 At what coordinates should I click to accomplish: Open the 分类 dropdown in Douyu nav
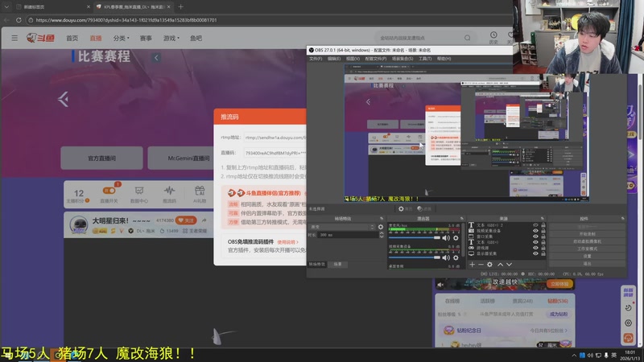[x=121, y=38]
